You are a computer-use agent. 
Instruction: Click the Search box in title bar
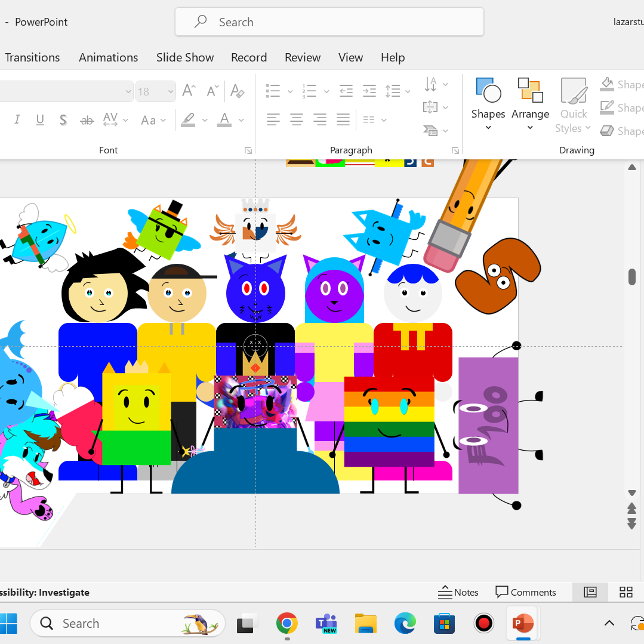(x=329, y=22)
